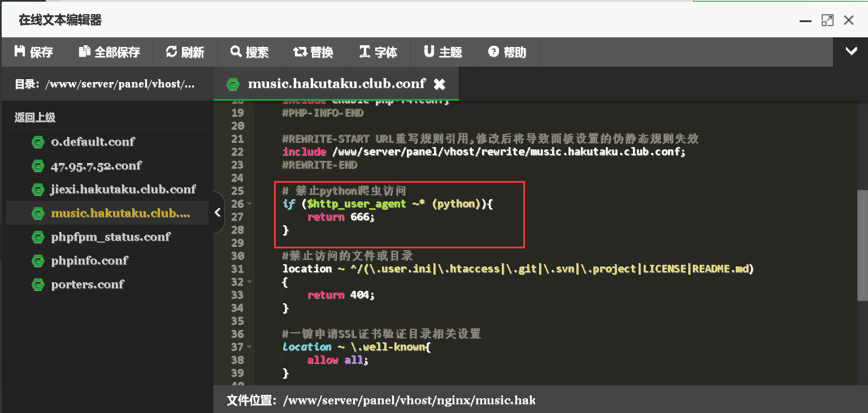Close the music.hakutaku.club.conf tab with its X icon

439,84
